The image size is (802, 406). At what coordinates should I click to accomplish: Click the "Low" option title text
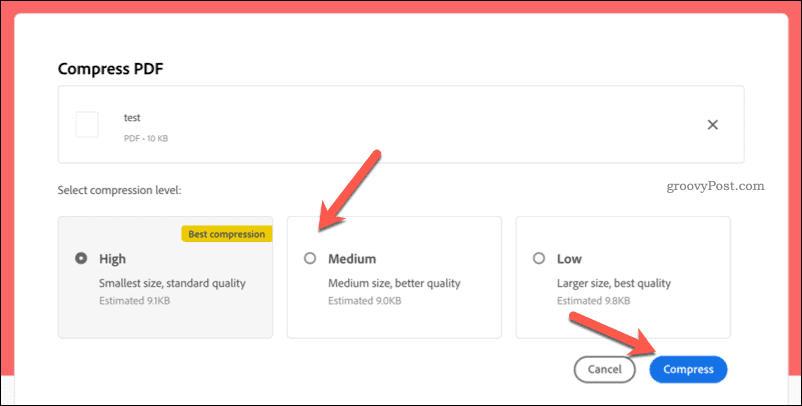(x=568, y=259)
